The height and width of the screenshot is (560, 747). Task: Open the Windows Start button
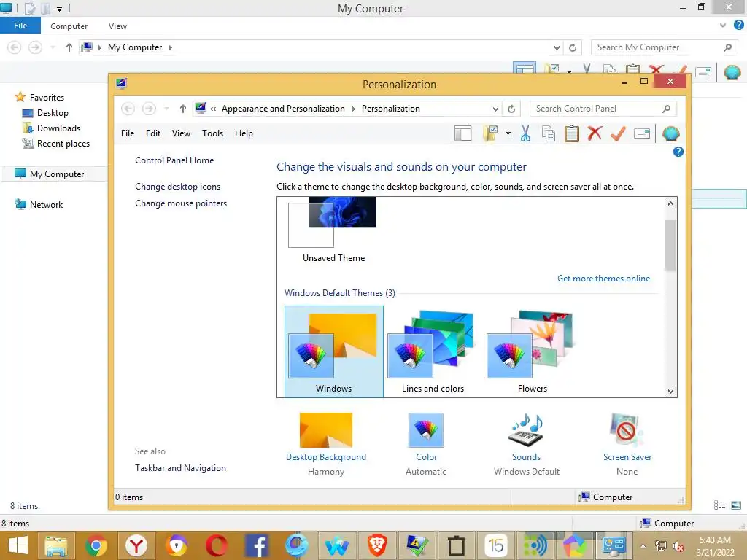coord(18,545)
